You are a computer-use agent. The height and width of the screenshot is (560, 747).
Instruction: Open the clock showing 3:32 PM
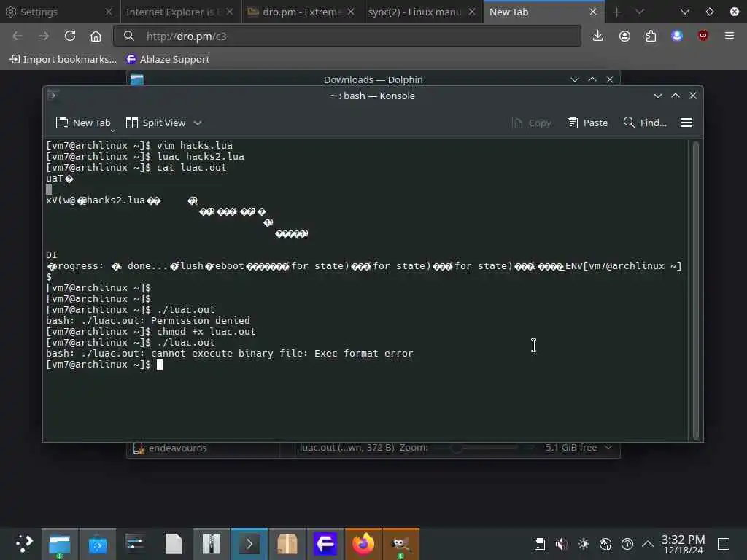683,544
